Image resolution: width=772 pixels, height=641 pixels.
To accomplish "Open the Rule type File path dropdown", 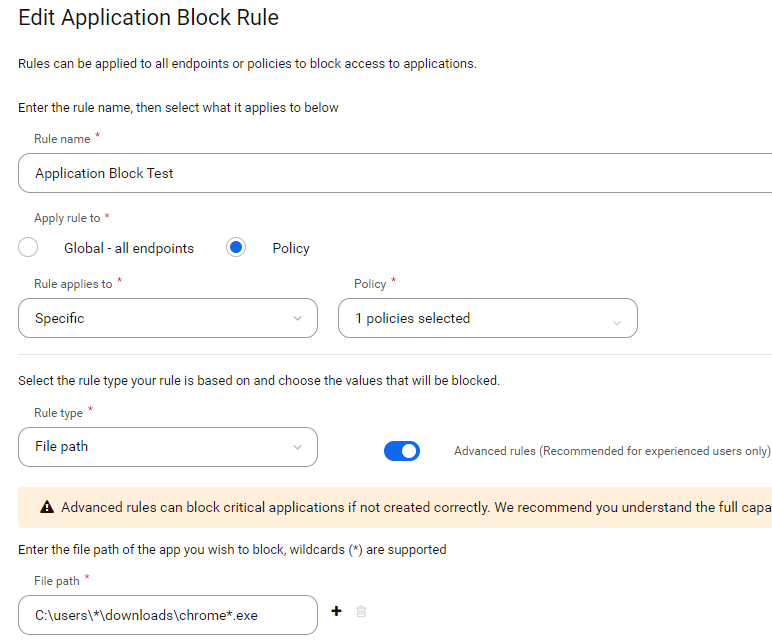I will tap(168, 447).
